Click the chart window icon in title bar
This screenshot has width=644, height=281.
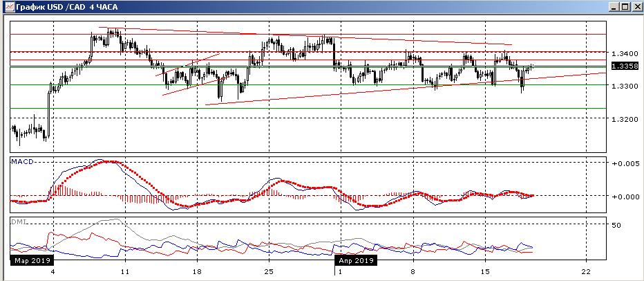point(8,7)
